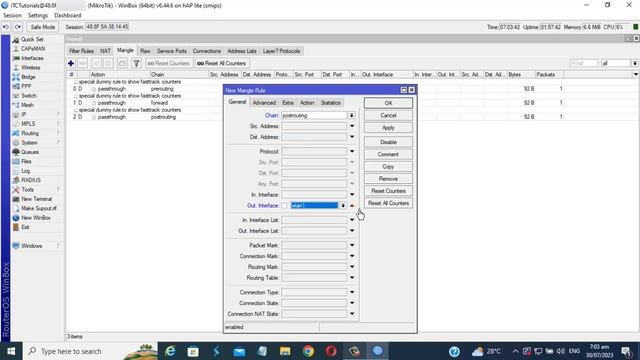640x360 pixels.
Task: Open RADIUS in sidebar
Action: point(31,180)
